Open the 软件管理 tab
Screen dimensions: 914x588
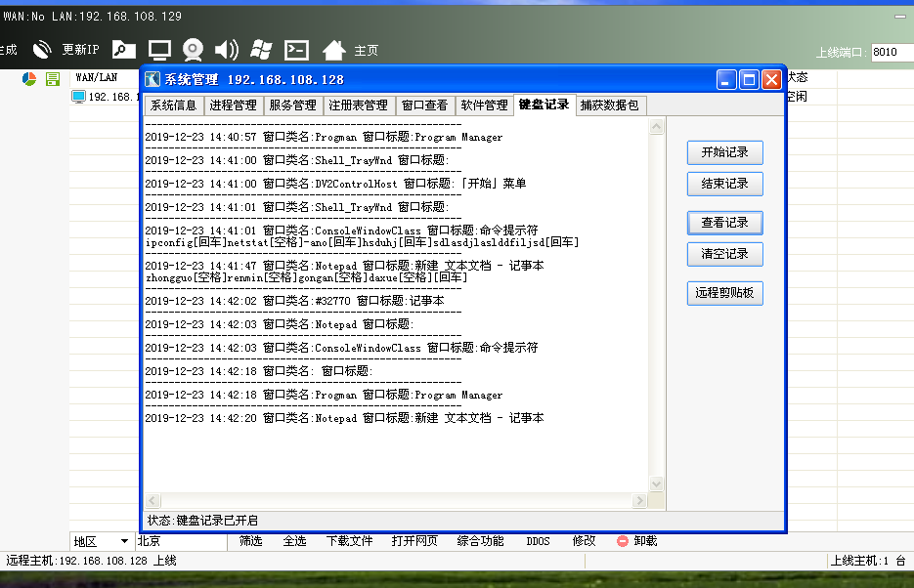[x=485, y=105]
